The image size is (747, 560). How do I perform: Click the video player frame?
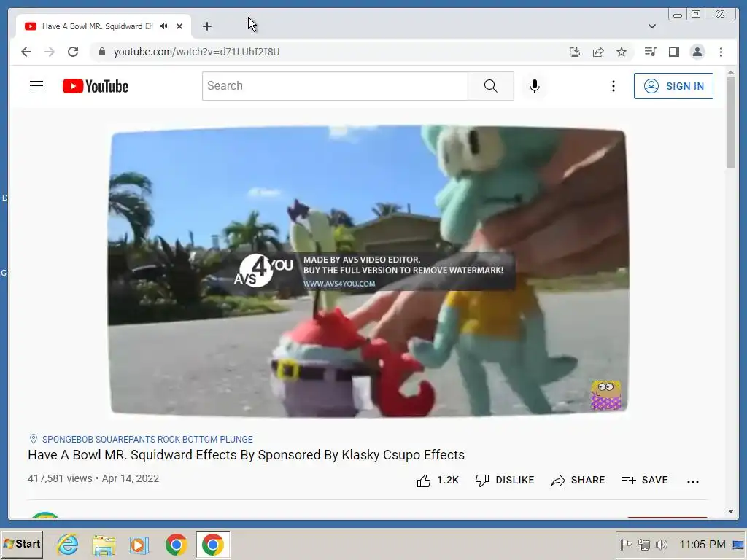[368, 271]
